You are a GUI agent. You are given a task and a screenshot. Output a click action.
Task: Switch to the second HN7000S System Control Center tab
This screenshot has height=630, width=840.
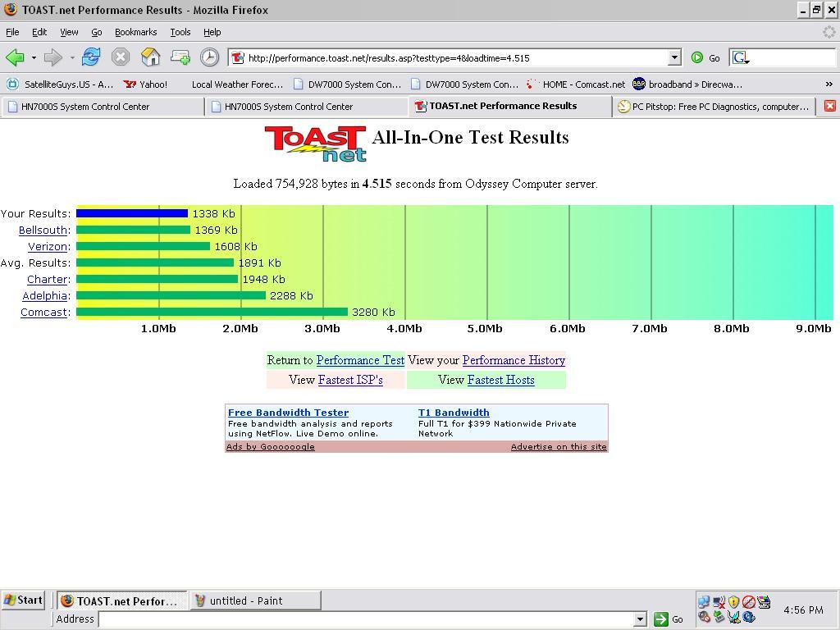coord(306,107)
